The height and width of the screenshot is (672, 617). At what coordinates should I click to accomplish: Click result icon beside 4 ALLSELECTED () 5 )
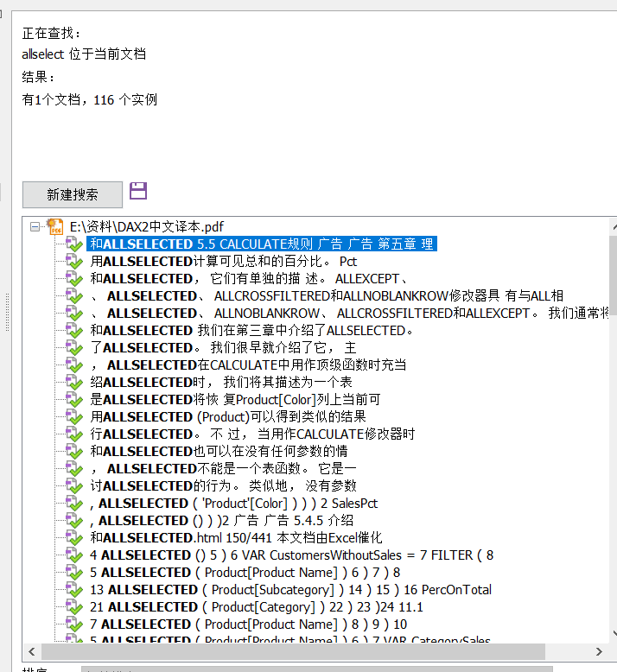point(74,555)
